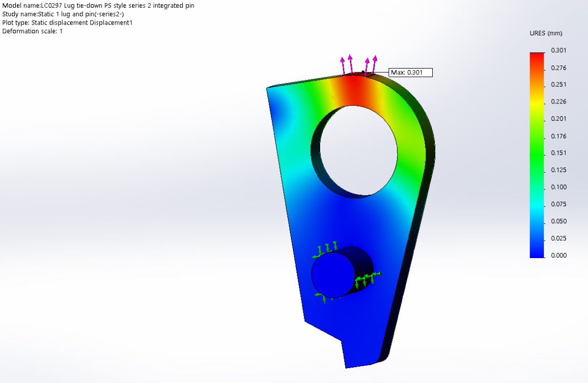Click the 0.301 legend maximum value
Viewport: 588px width, 383px height.
coord(558,50)
